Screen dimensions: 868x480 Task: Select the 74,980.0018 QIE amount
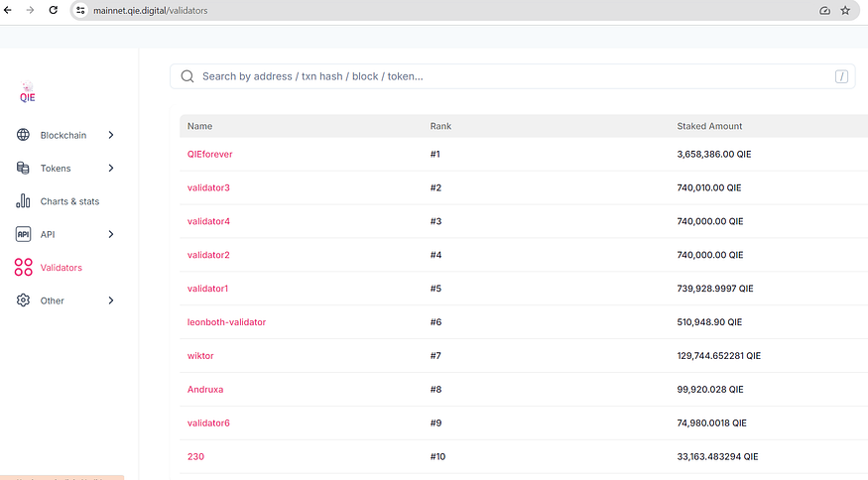click(711, 423)
